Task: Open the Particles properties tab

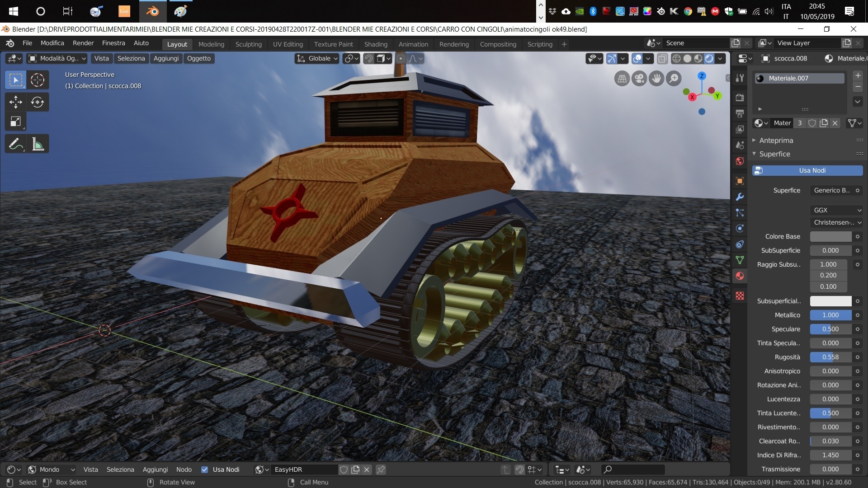Action: (740, 212)
